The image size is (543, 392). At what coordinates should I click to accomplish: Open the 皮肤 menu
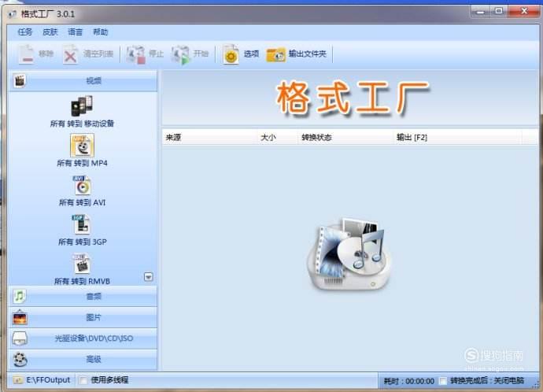click(x=50, y=32)
